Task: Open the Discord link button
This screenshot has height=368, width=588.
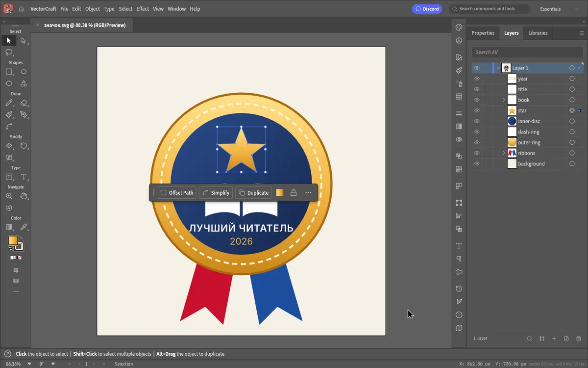Action: point(427,9)
